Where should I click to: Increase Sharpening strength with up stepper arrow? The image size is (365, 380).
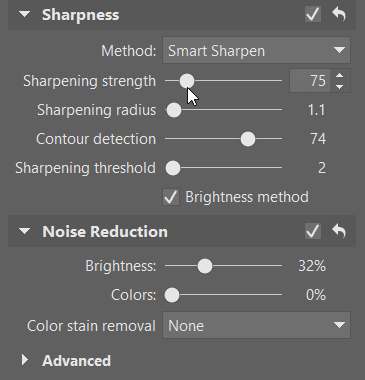coord(340,76)
